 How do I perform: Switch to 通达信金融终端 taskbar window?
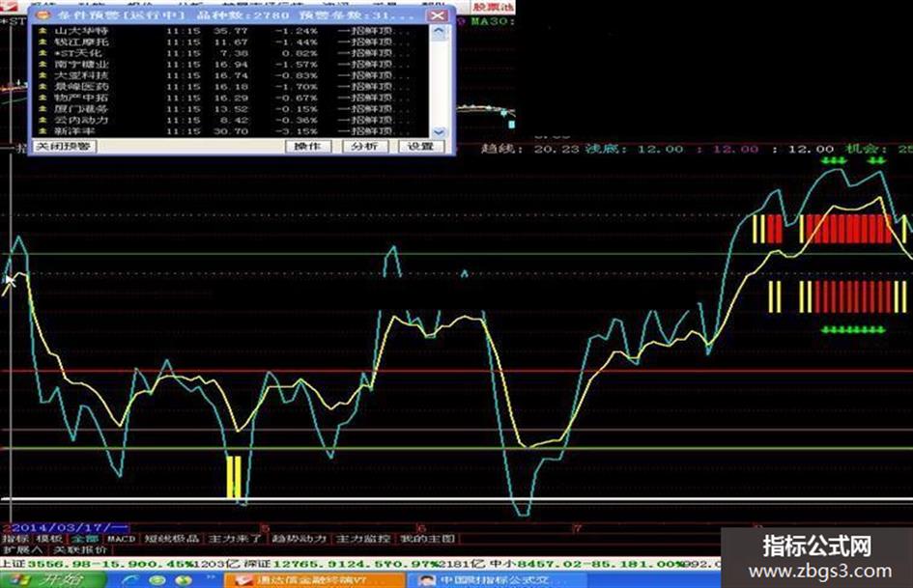(314, 580)
